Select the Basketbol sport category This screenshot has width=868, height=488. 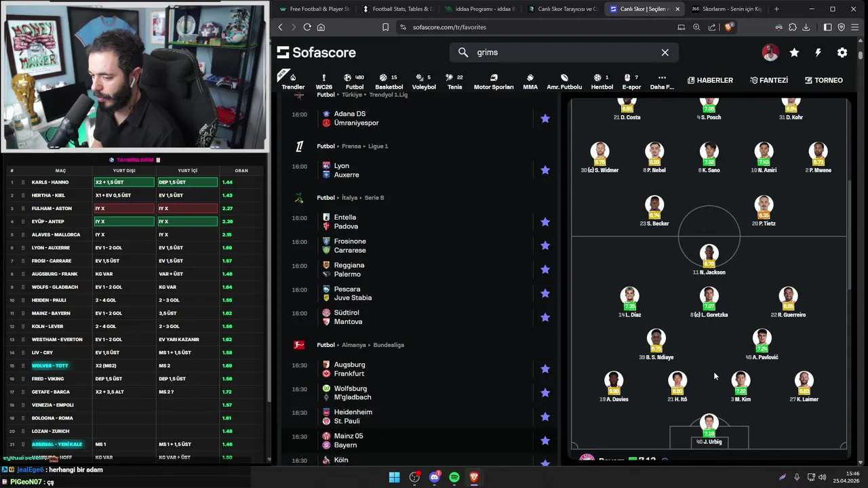[x=389, y=81]
